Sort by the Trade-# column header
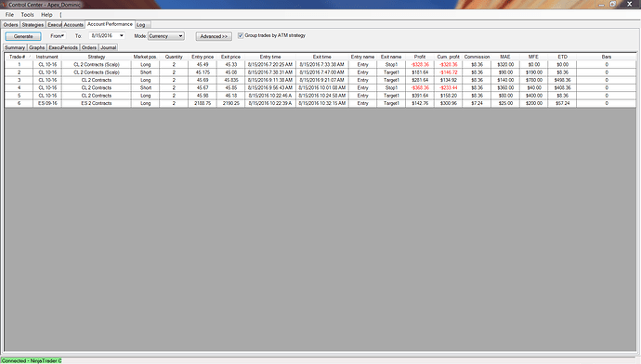 [x=19, y=57]
